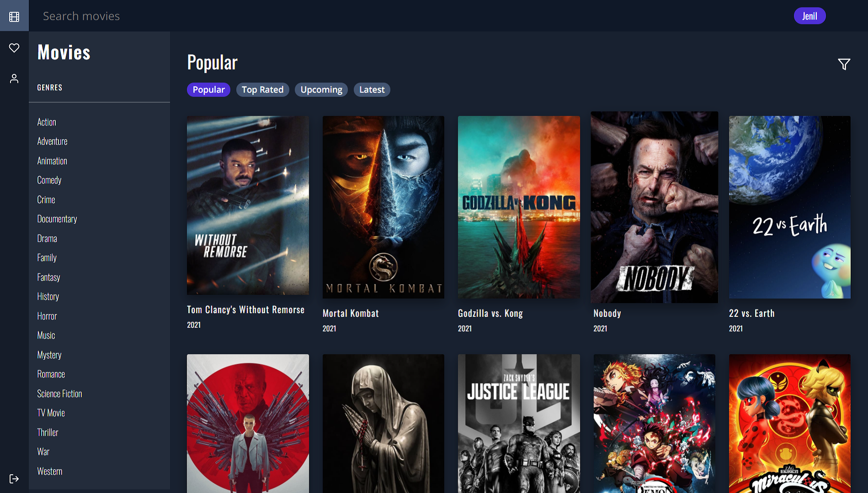Choose the TV Movie genre
Screen dimensions: 868x493
pos(51,413)
